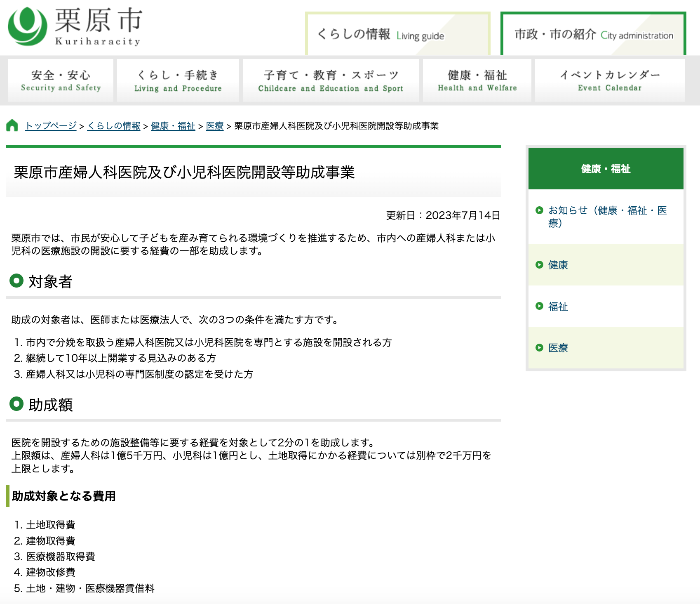The image size is (700, 604).
Task: Go to トップページ breadcrumb link
Action: pyautogui.click(x=51, y=126)
